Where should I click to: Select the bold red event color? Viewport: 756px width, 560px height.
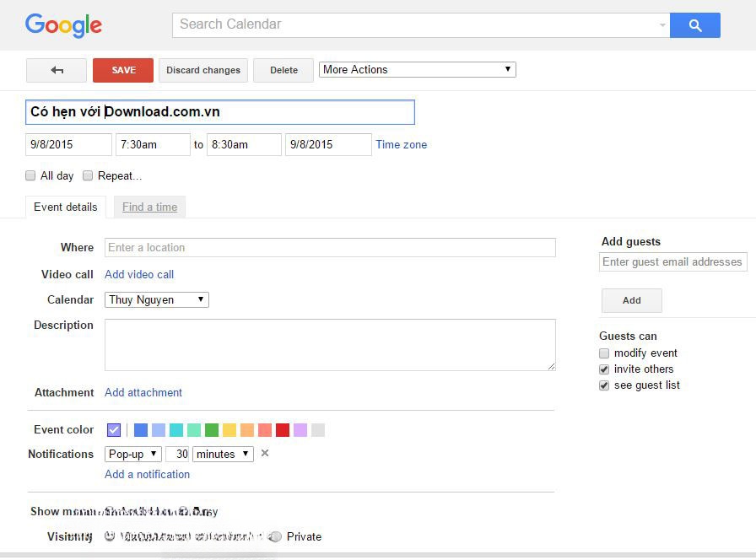click(x=283, y=430)
